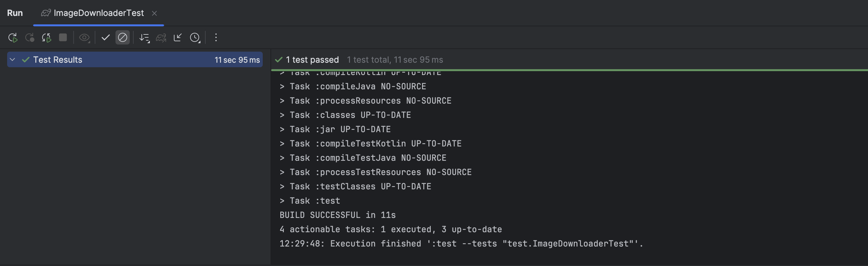Click the Run tool window label

point(15,13)
